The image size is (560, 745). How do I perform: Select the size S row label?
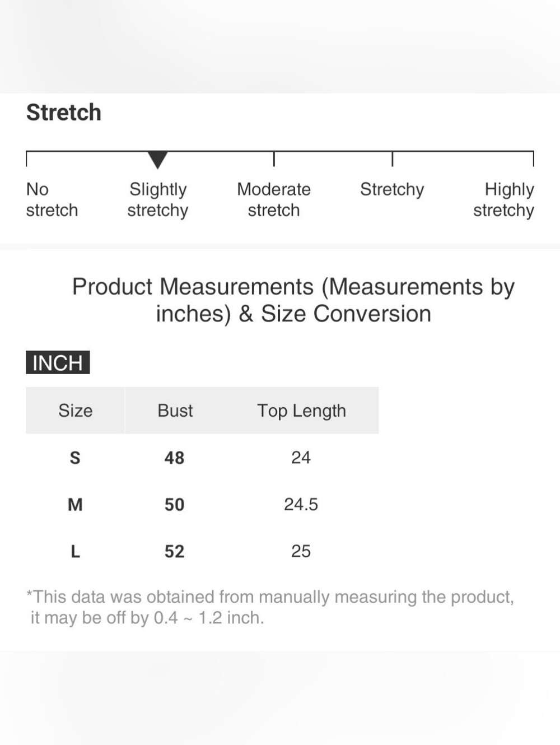(x=75, y=458)
